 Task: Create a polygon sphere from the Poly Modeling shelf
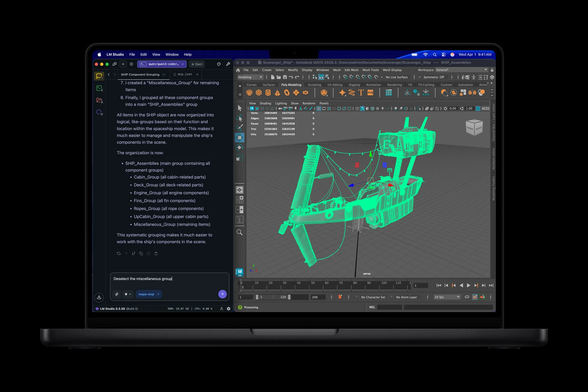coord(249,93)
